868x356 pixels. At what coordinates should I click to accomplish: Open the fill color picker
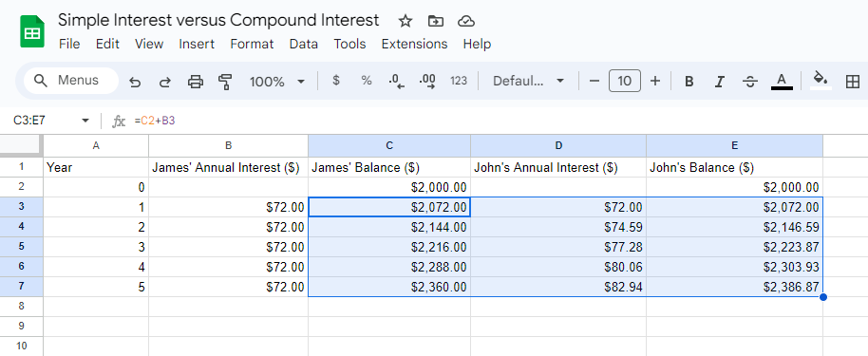click(821, 81)
